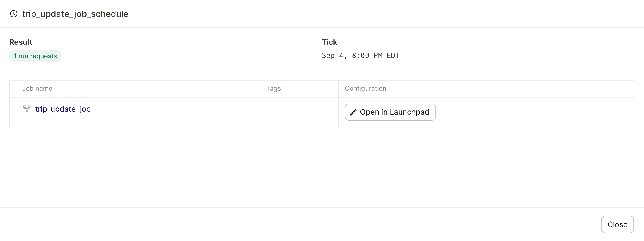This screenshot has height=241, width=644.
Task: Click the Result heading label
Action: coord(21,42)
